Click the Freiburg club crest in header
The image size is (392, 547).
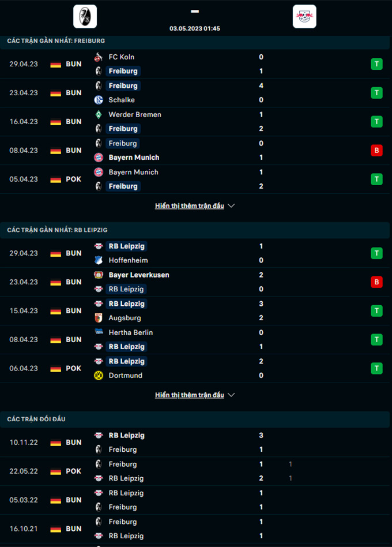click(85, 16)
